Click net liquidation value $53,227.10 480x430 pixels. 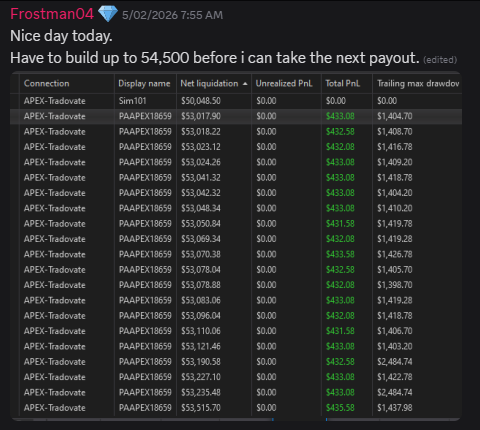tap(201, 377)
